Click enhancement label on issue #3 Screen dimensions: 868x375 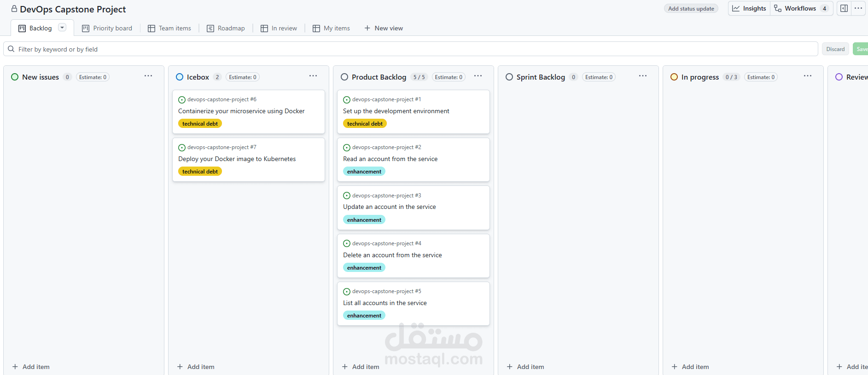tap(364, 219)
